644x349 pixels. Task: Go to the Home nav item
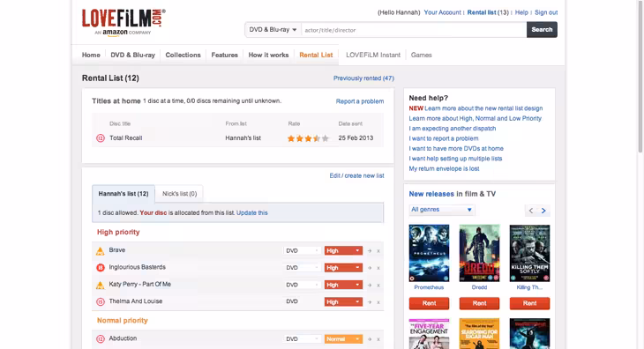point(91,55)
